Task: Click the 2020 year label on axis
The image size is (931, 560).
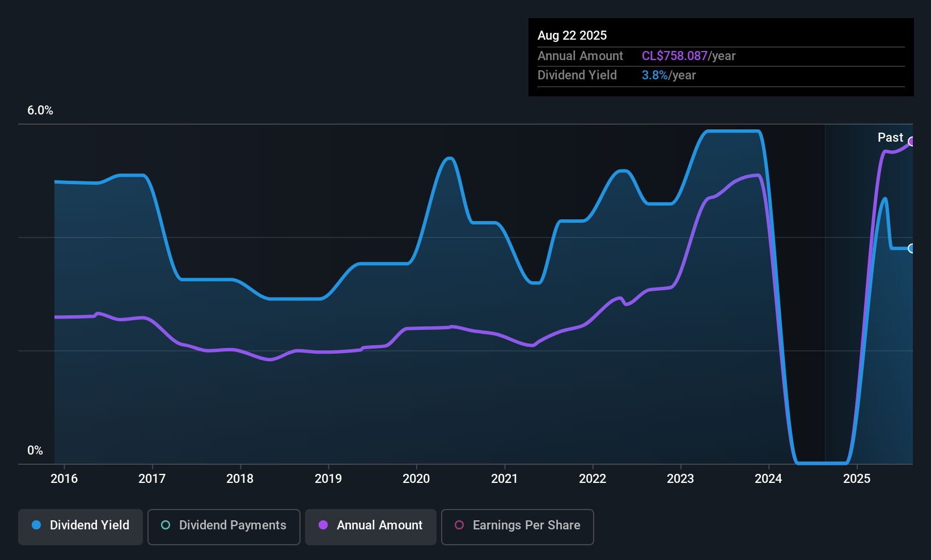Action: [416, 478]
